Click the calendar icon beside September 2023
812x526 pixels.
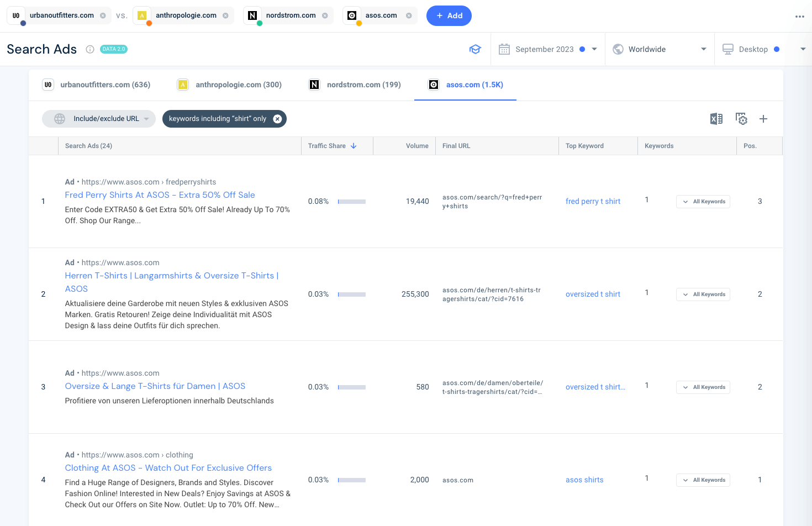pos(504,49)
